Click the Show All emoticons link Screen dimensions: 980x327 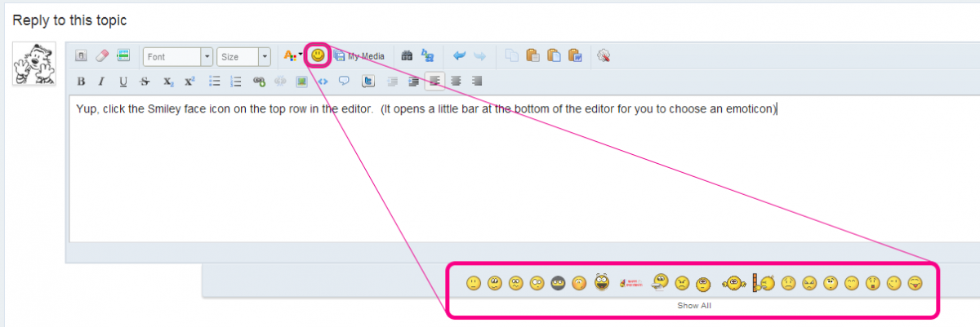(x=694, y=306)
